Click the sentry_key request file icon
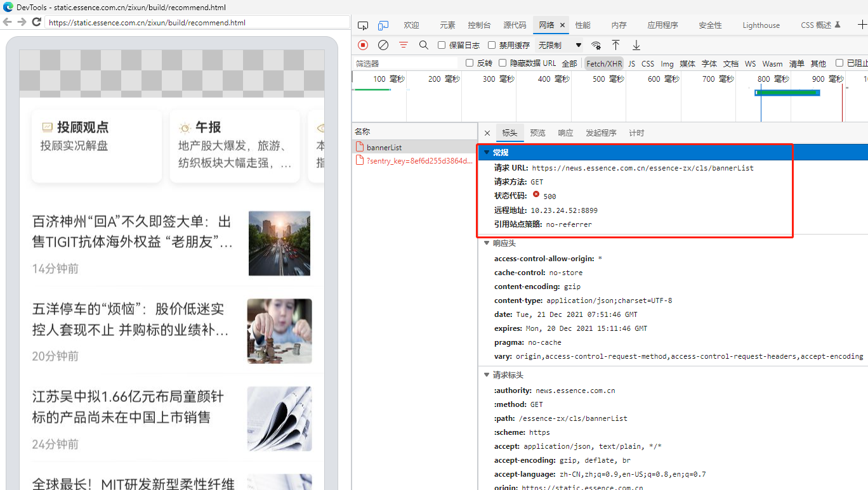The height and width of the screenshot is (490, 868). point(360,161)
